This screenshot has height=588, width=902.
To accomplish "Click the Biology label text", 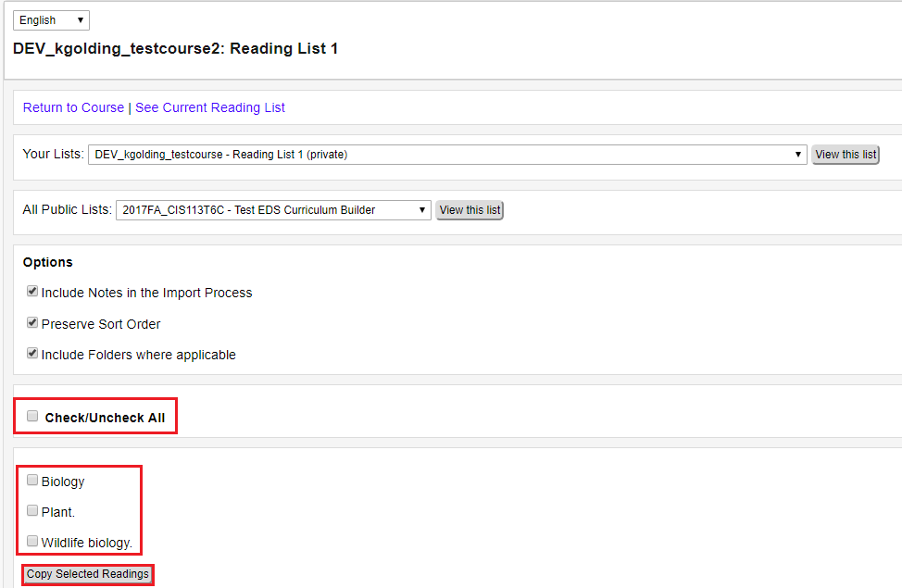I will click(x=63, y=482).
